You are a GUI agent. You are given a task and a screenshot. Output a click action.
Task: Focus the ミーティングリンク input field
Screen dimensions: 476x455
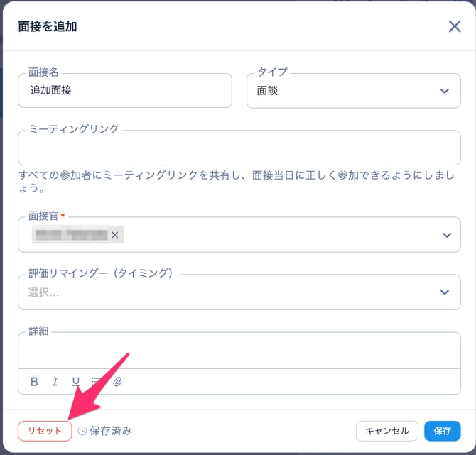(x=239, y=148)
